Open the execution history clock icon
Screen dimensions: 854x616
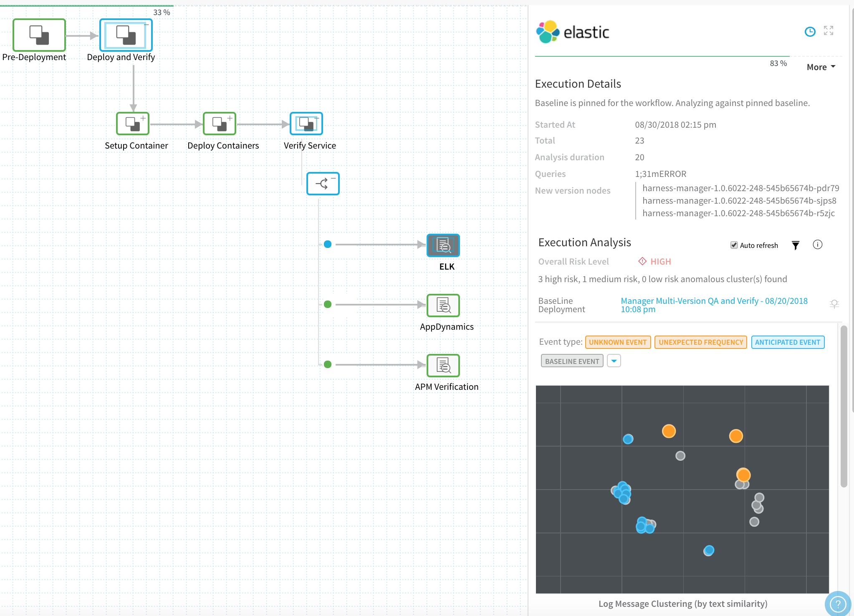point(810,31)
